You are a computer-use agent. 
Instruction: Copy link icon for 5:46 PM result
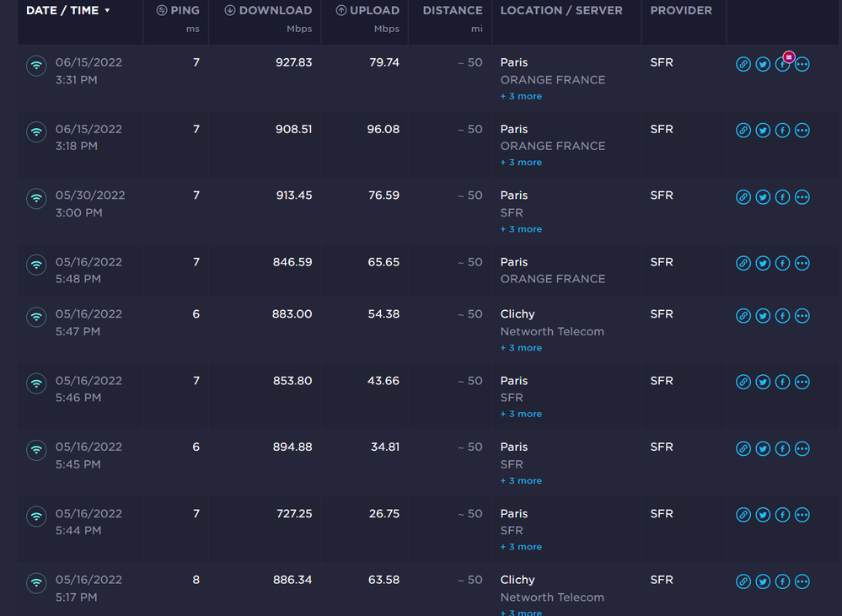point(743,383)
